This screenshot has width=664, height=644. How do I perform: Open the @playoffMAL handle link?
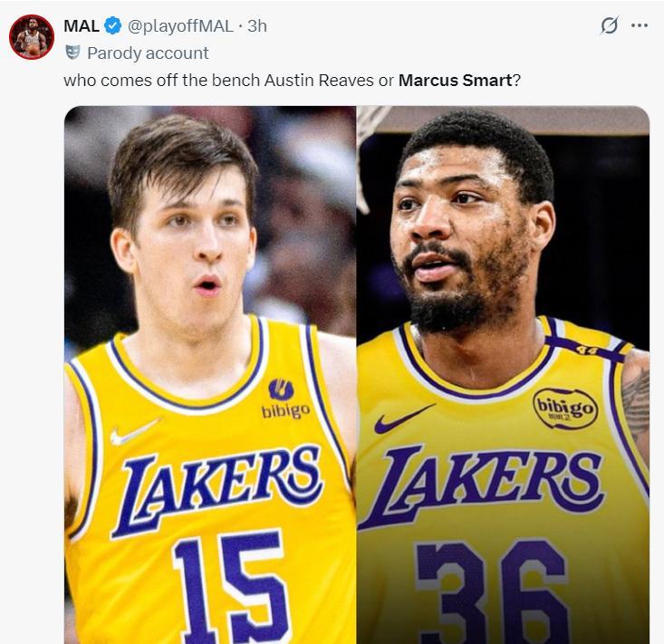[179, 25]
